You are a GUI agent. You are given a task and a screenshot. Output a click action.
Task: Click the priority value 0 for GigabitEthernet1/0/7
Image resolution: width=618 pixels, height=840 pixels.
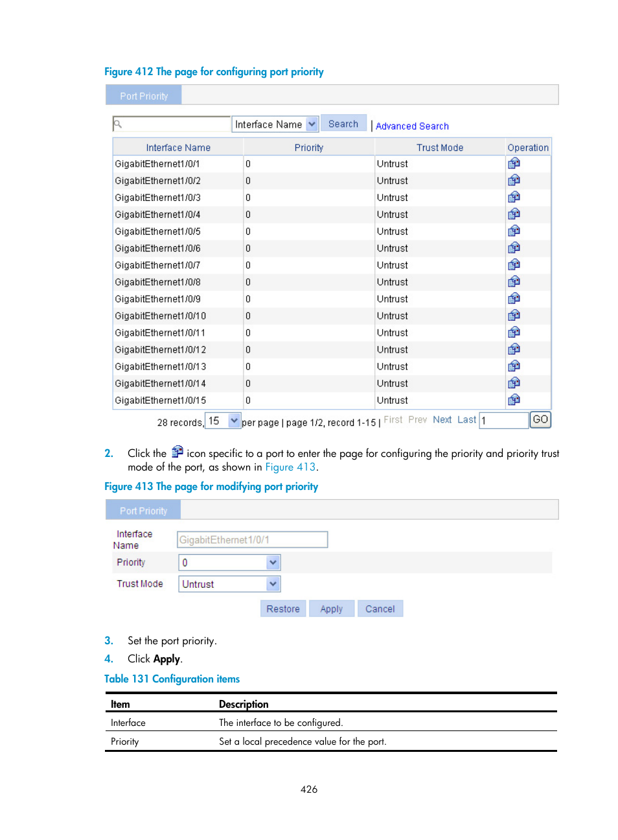[248, 265]
